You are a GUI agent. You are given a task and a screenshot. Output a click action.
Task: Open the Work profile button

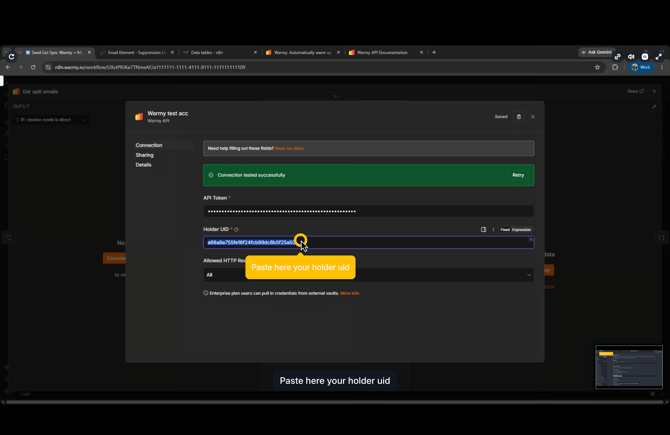pyautogui.click(x=641, y=67)
